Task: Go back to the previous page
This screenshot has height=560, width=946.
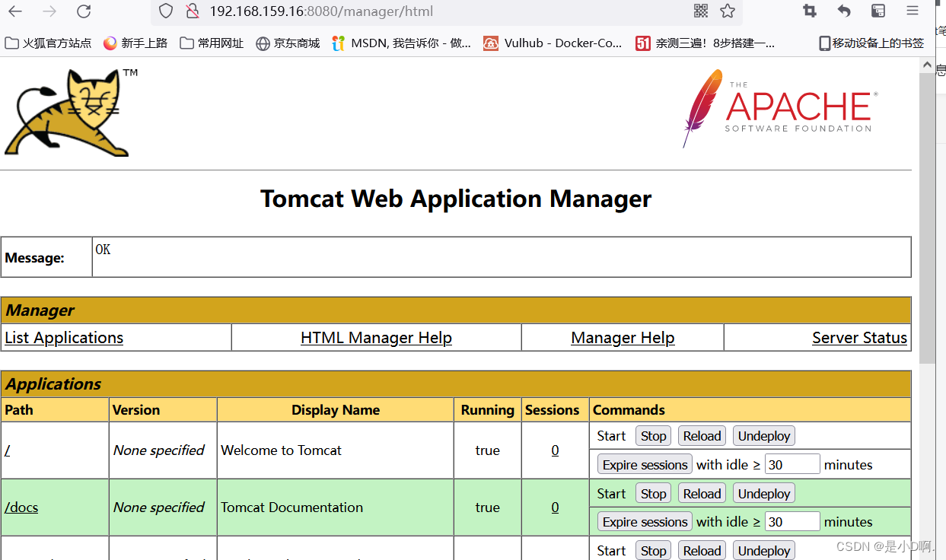Action: (15, 11)
